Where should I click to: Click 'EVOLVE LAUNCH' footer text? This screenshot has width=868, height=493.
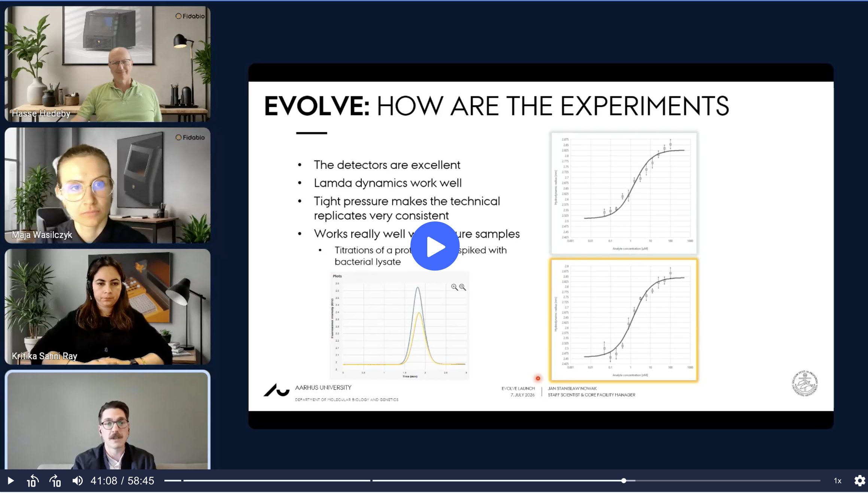coord(518,388)
